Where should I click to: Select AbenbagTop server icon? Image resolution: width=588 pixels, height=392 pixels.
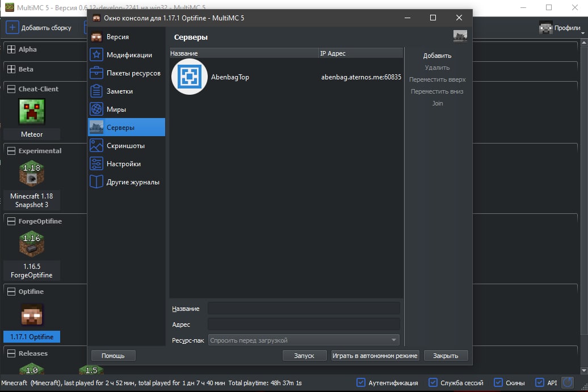[190, 77]
